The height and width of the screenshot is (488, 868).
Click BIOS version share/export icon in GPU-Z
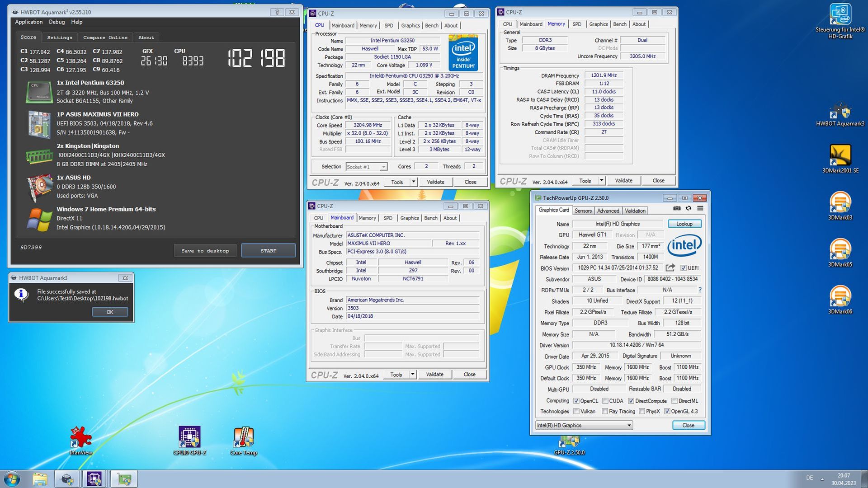(670, 267)
